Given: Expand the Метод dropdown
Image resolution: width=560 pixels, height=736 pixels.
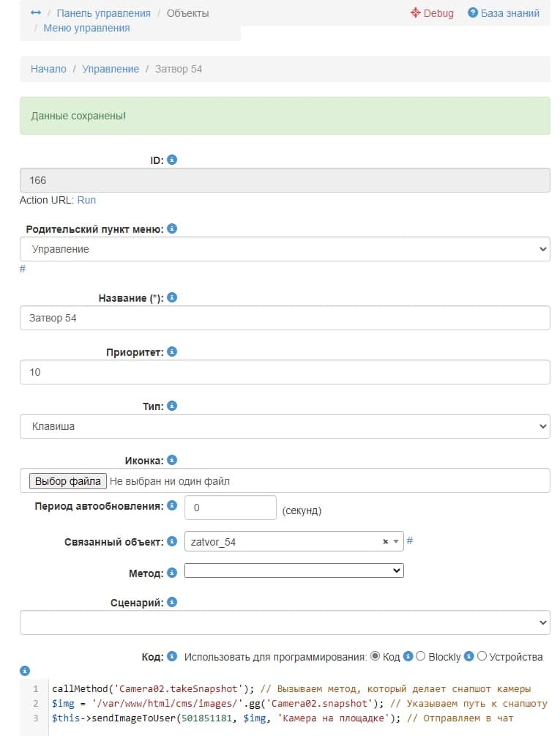Looking at the screenshot, I should (x=294, y=570).
